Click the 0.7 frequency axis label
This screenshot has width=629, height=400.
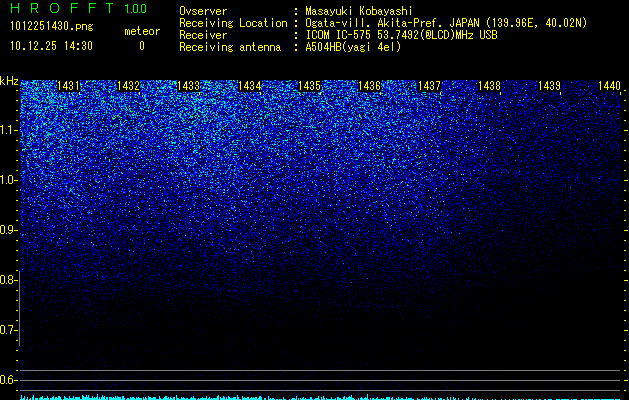8,330
